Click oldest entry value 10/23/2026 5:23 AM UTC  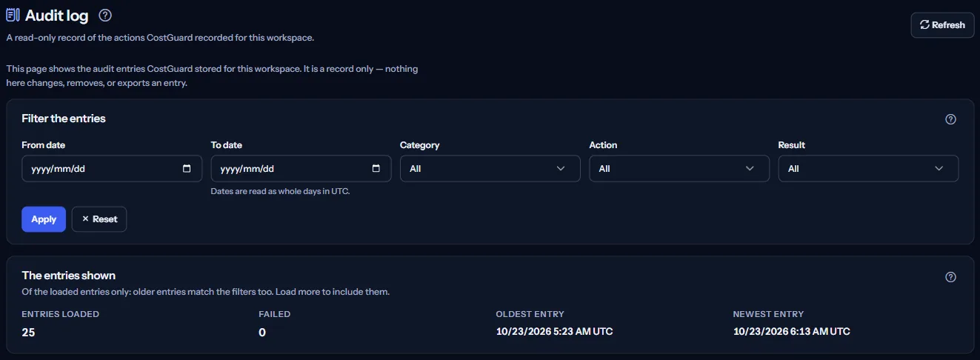coord(554,331)
